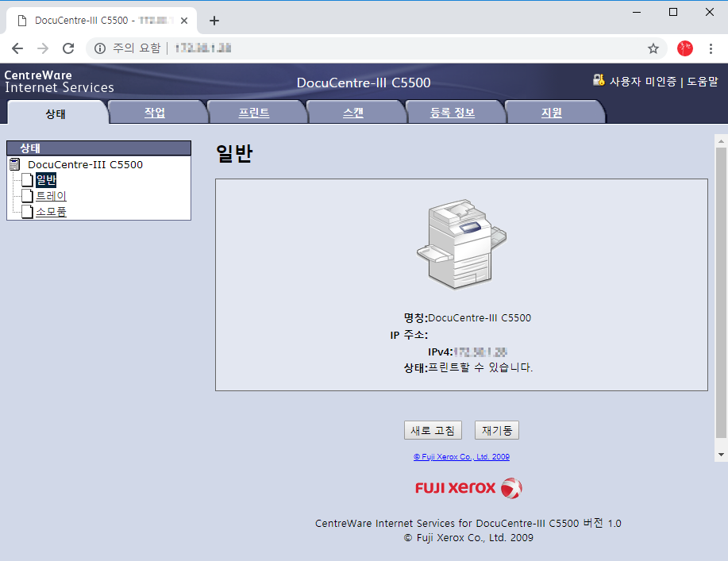Open the 지원 tab
The width and height of the screenshot is (728, 561).
tap(552, 113)
